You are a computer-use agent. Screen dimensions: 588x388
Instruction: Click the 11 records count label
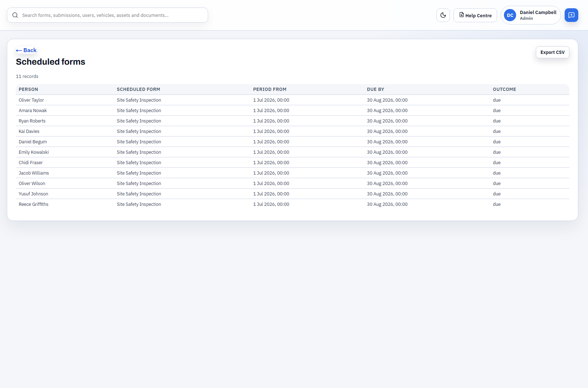(x=27, y=77)
